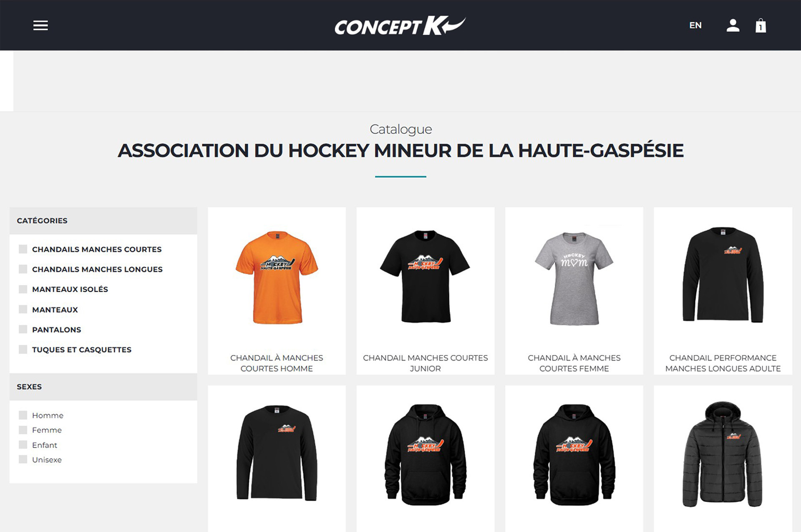
Task: Toggle the Manteaux Isolés category filter
Action: click(x=23, y=289)
